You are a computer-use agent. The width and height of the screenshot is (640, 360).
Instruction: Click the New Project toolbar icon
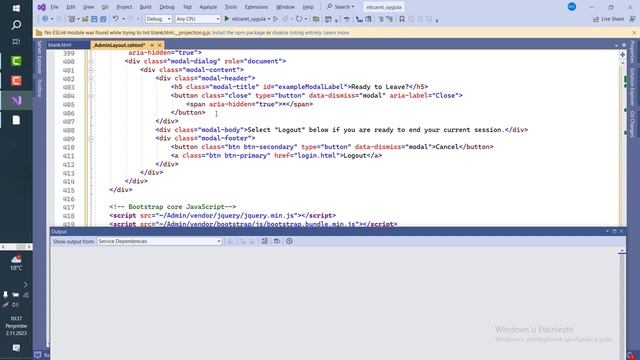(72, 19)
